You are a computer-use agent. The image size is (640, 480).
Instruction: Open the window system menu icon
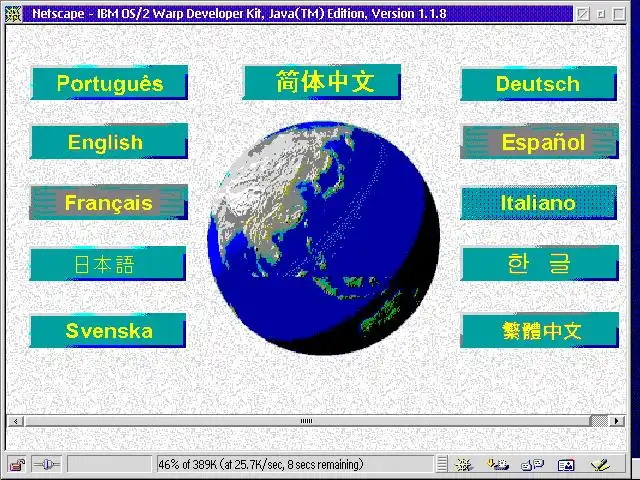13,14
